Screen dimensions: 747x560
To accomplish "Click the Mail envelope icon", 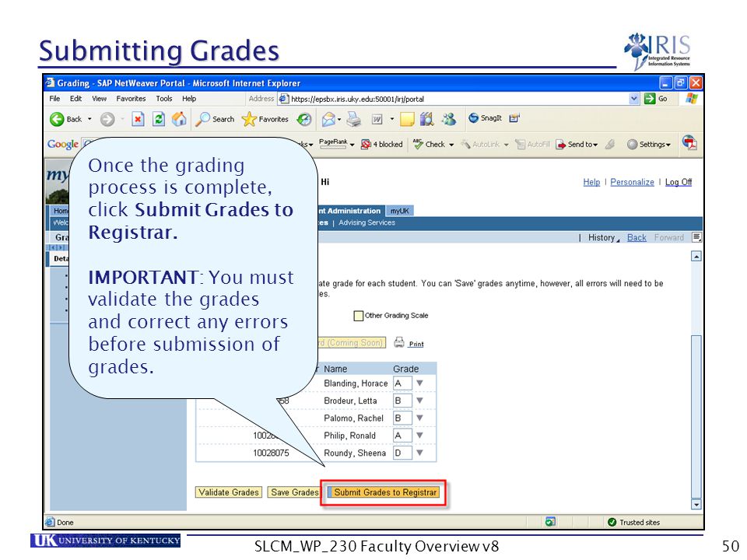I will pyautogui.click(x=328, y=119).
